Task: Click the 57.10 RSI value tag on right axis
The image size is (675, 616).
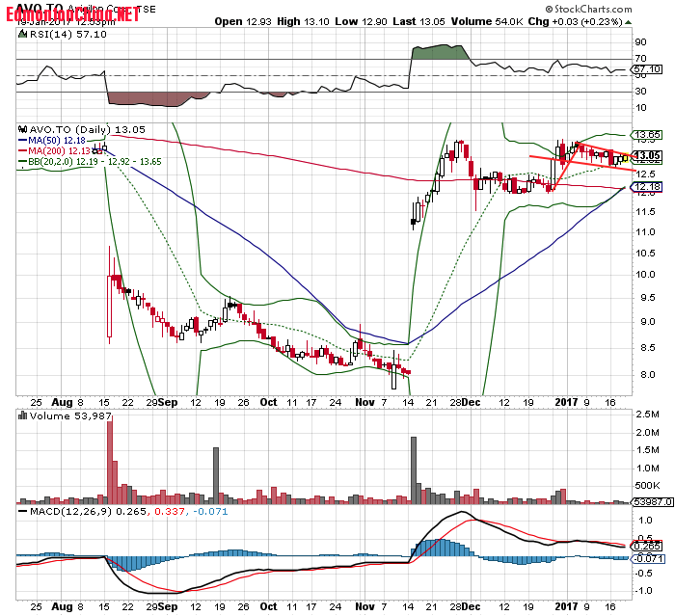Action: (x=647, y=68)
